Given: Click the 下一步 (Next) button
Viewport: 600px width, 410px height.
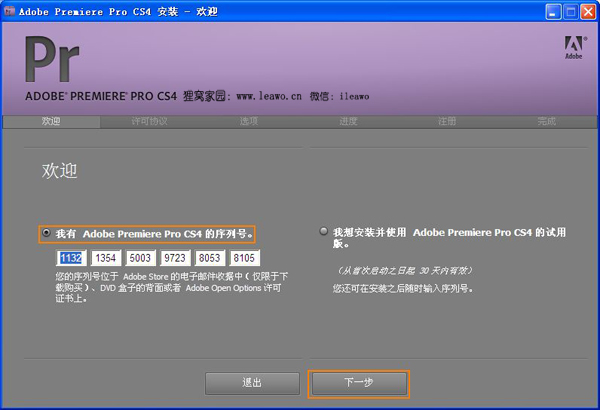Looking at the screenshot, I should pyautogui.click(x=359, y=383).
